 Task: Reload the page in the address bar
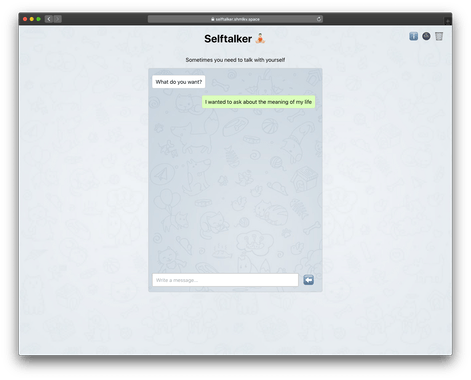click(319, 19)
